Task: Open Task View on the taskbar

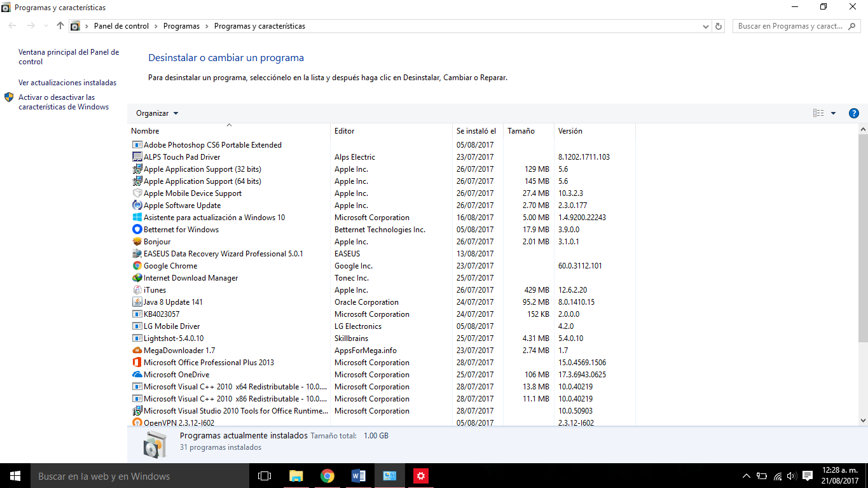Action: pyautogui.click(x=265, y=476)
